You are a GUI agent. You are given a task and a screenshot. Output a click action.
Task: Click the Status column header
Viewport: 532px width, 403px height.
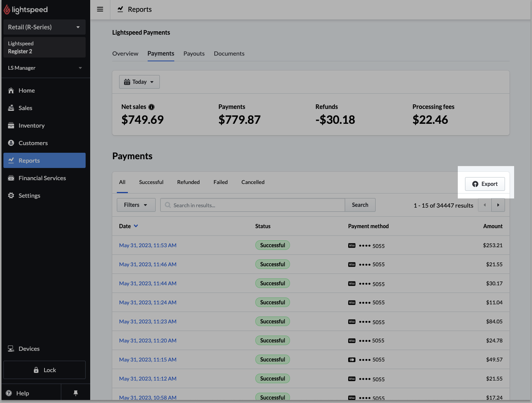(263, 226)
